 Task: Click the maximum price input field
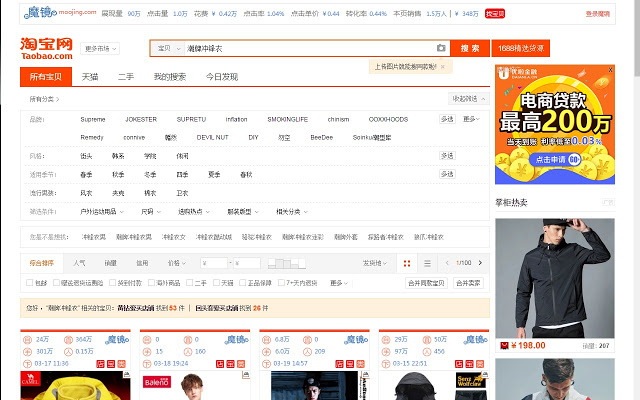tap(247, 263)
